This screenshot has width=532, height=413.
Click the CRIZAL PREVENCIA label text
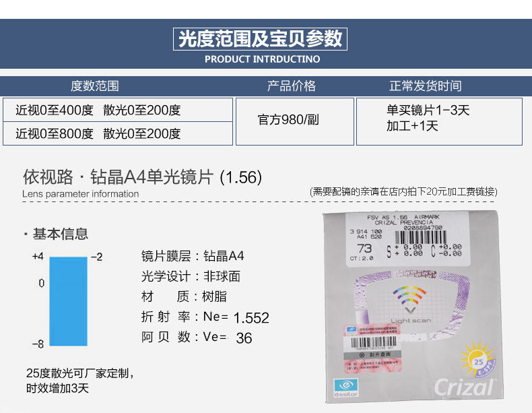pyautogui.click(x=404, y=222)
